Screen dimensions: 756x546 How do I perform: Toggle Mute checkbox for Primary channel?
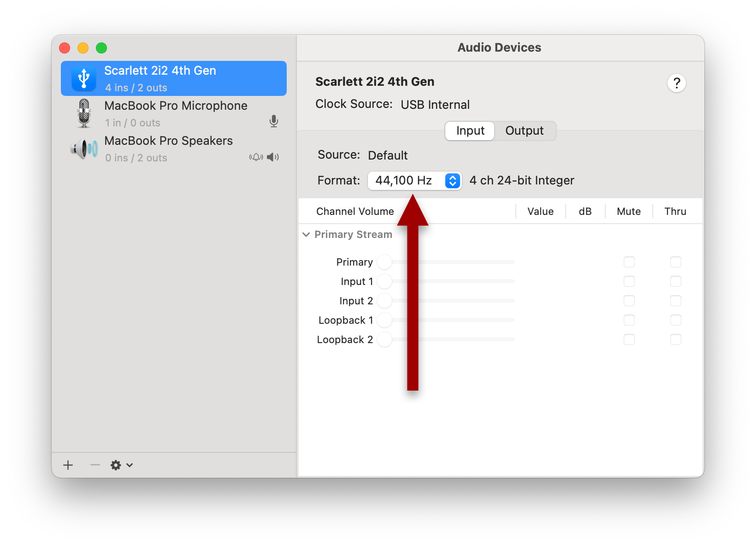(629, 262)
